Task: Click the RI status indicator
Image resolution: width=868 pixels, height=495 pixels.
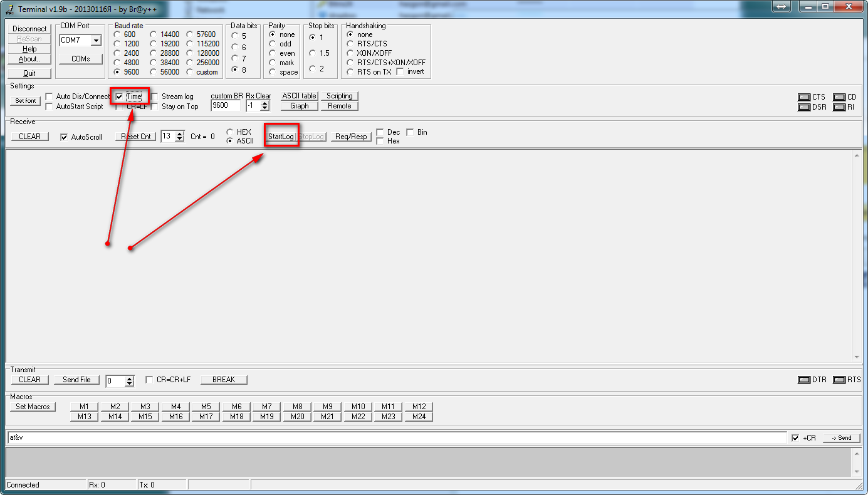Action: [x=839, y=107]
